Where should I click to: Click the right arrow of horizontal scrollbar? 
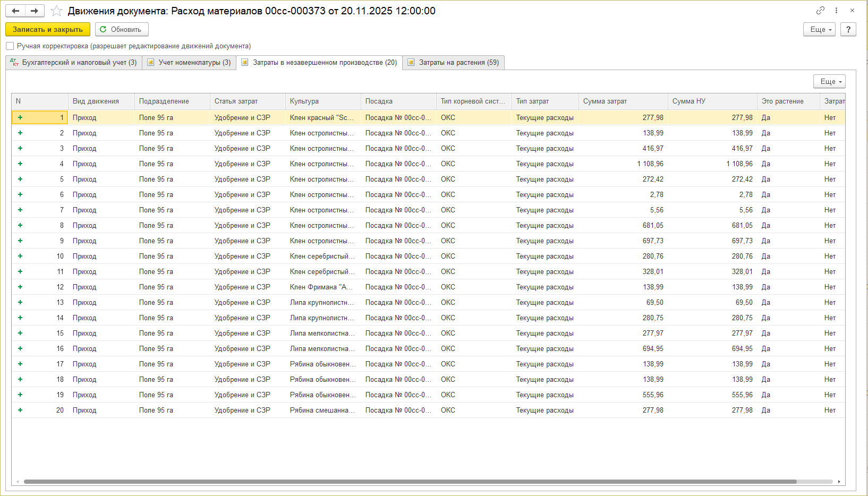[839, 482]
